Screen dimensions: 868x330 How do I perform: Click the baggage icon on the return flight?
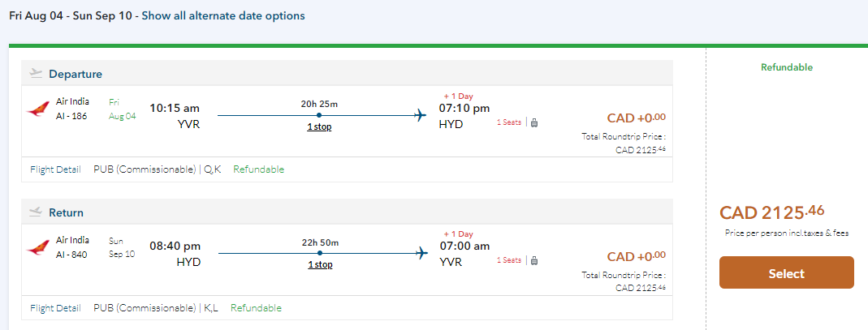click(x=534, y=260)
